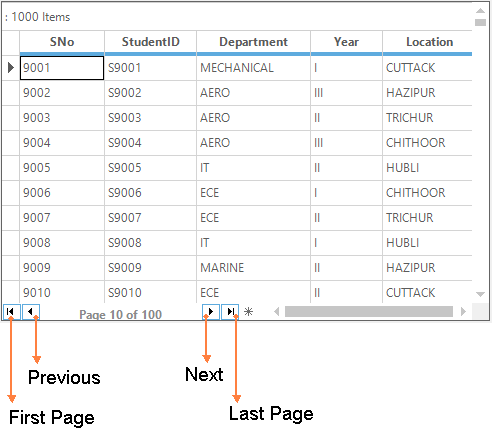Screen dimensions: 492x443
Task: Click the horizontal scrollbar left arrow
Action: pos(276,312)
